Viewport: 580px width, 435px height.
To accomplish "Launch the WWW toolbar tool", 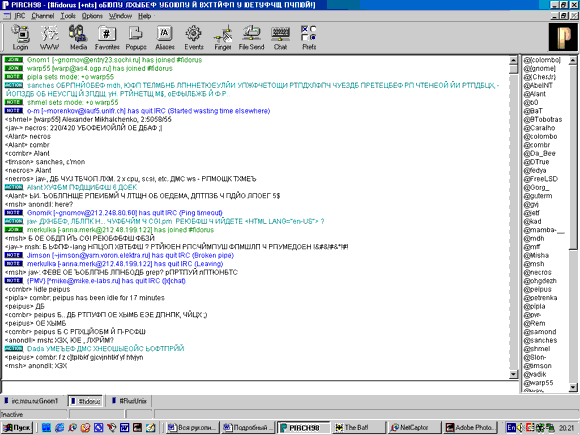I will (49, 37).
